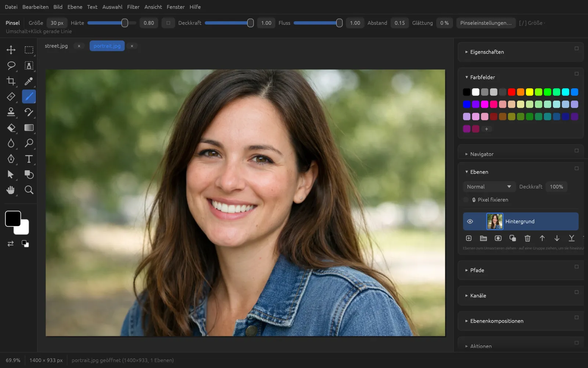This screenshot has height=368, width=588.
Task: Select the Crop tool
Action: click(11, 81)
